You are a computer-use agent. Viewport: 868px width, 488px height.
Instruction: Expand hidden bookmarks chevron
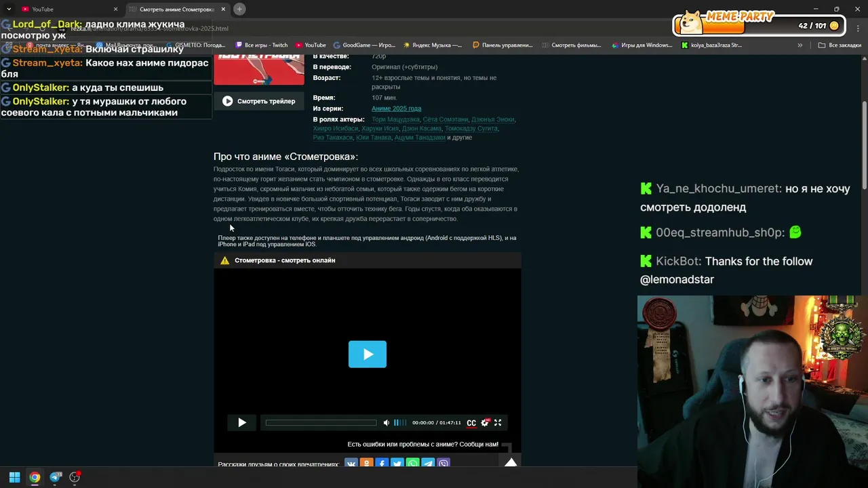click(800, 45)
